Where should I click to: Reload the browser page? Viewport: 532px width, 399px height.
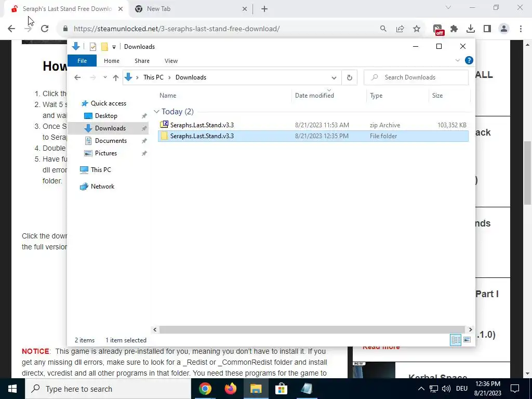45,29
